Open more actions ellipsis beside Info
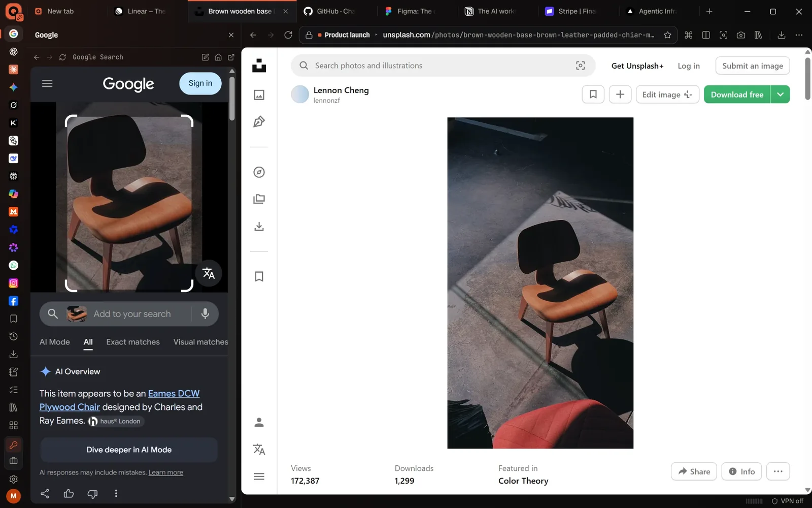Image resolution: width=812 pixels, height=508 pixels. tap(778, 471)
